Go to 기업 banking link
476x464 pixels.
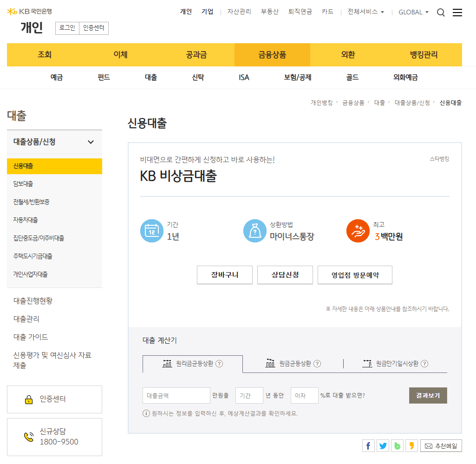pos(207,12)
